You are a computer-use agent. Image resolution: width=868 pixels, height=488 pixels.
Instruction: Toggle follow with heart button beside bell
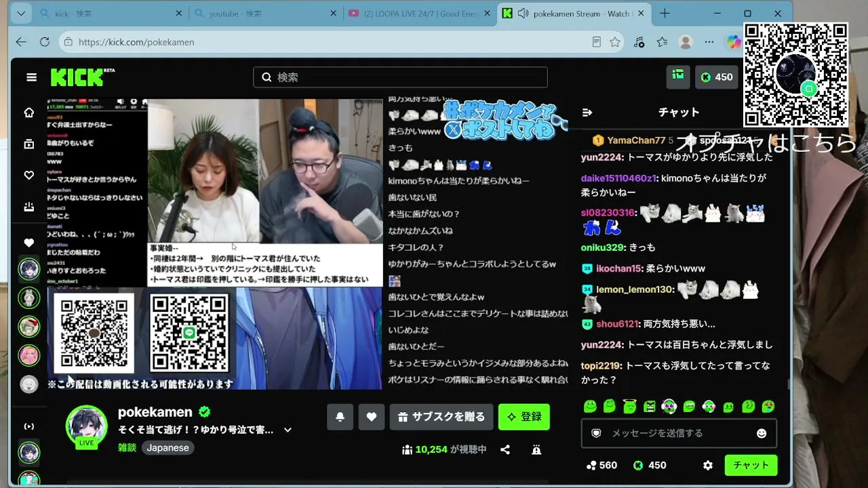point(371,417)
